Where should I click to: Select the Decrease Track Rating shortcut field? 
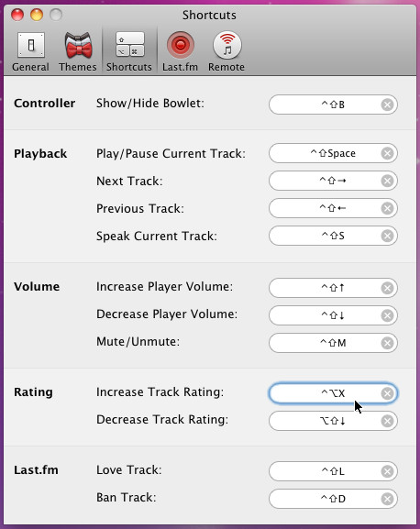[x=333, y=421]
